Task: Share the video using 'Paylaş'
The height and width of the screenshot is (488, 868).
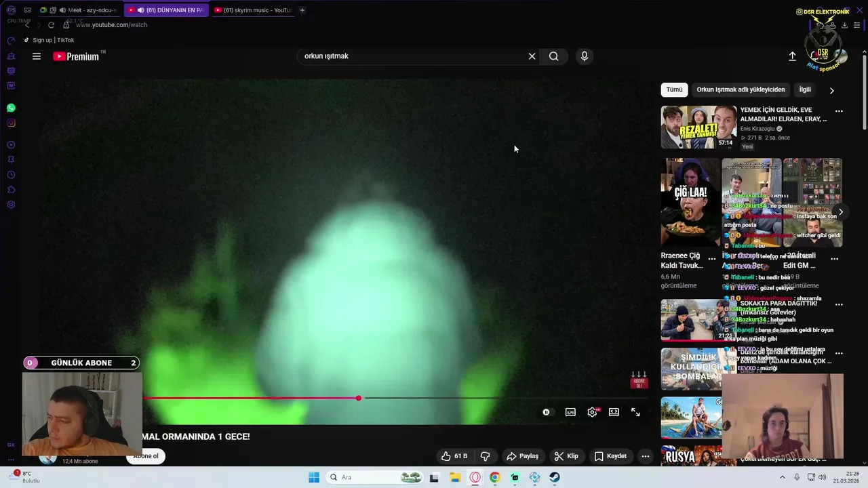Action: click(x=522, y=456)
